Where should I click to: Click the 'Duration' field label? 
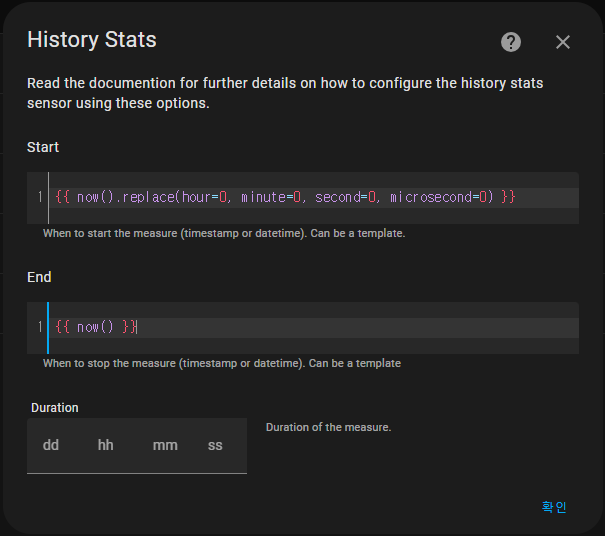pos(54,408)
